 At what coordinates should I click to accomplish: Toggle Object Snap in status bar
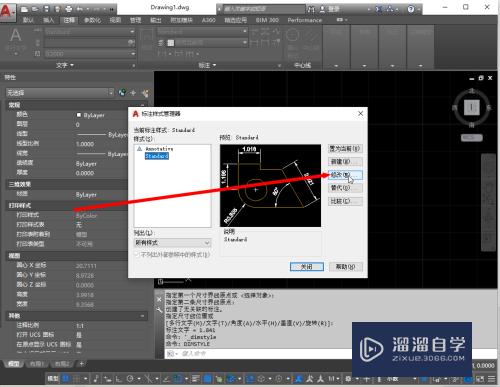pos(179,379)
